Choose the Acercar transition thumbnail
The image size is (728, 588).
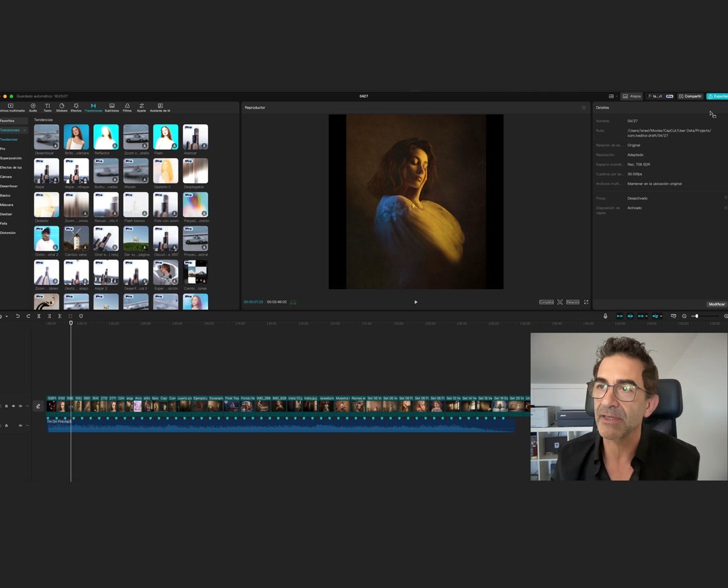(195, 137)
